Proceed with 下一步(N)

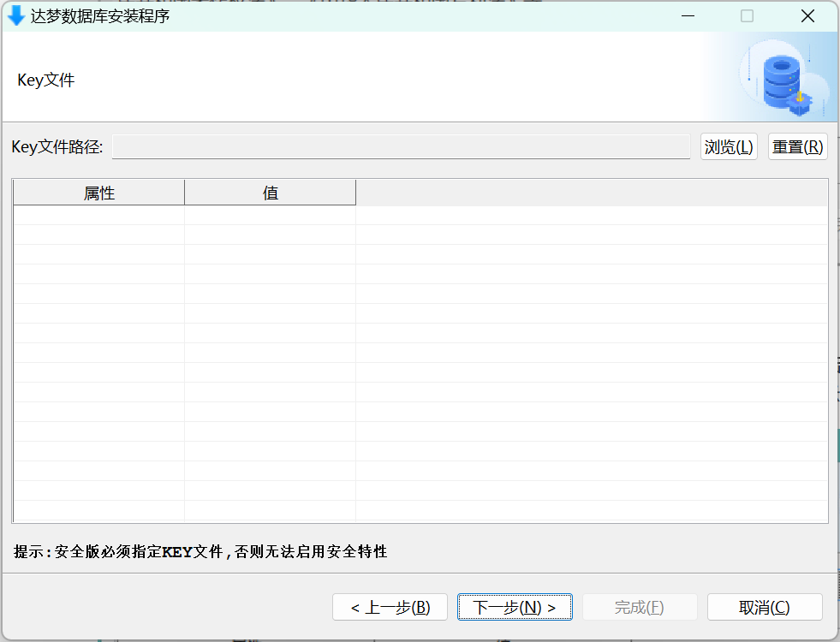pyautogui.click(x=515, y=607)
